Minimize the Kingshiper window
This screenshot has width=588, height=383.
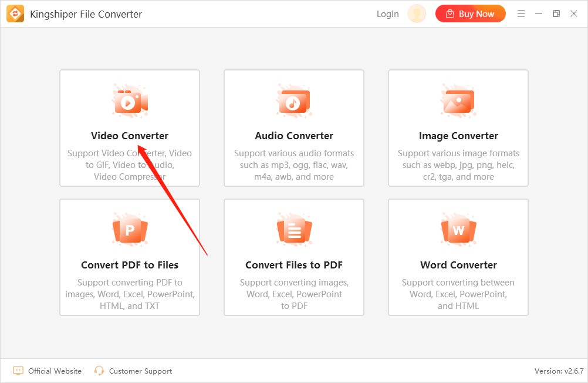(539, 14)
